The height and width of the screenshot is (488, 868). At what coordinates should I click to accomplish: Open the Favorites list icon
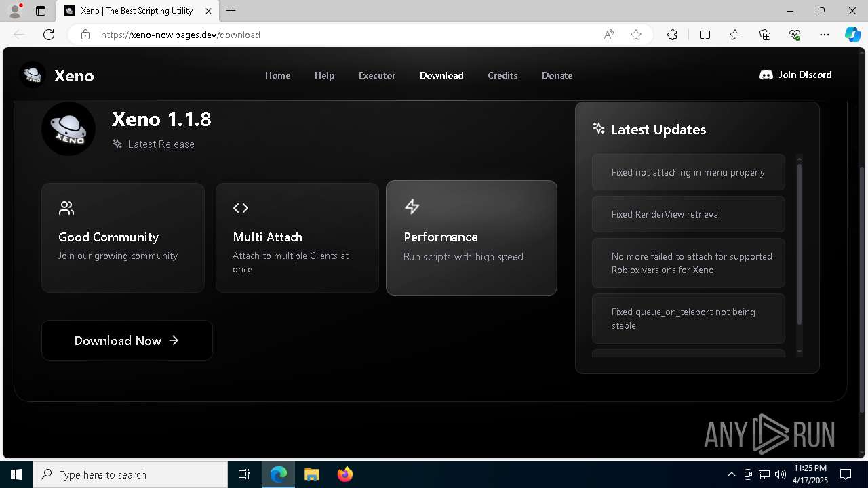735,35
